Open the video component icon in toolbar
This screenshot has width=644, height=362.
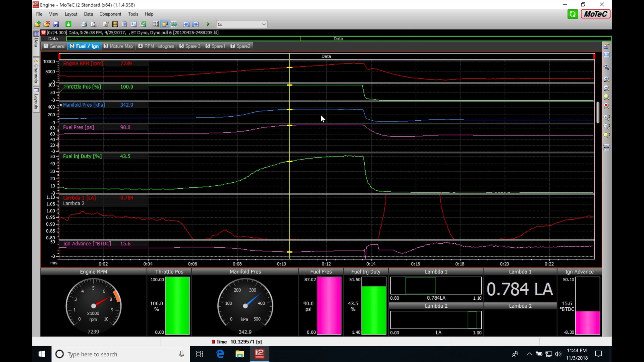point(115,24)
